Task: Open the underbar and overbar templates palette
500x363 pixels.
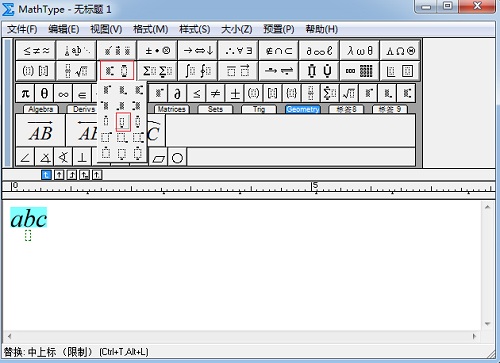Action: [x=238, y=71]
